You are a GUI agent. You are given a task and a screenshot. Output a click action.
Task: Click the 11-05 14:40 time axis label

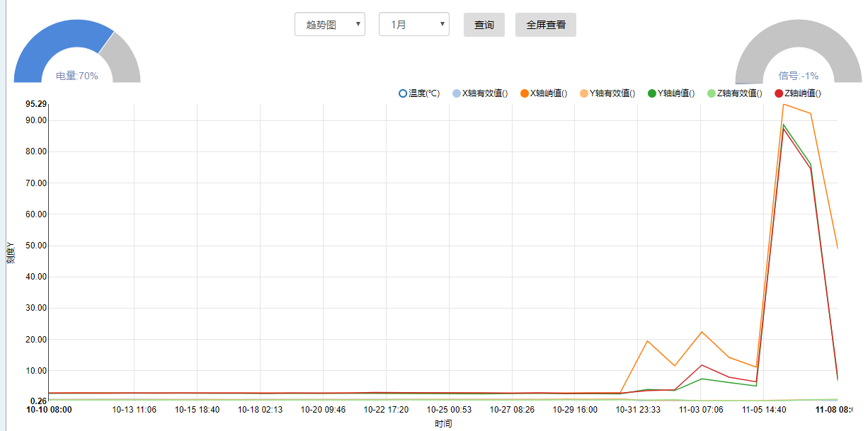click(764, 409)
